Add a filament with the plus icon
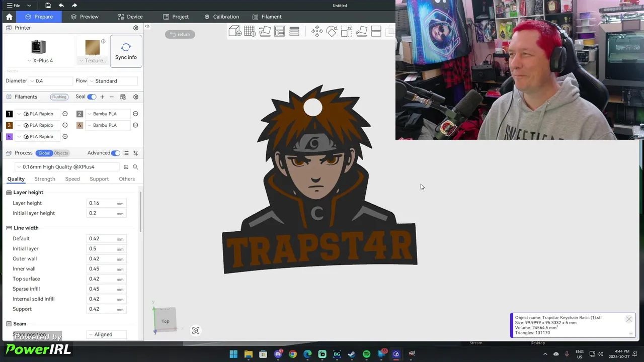 (102, 97)
